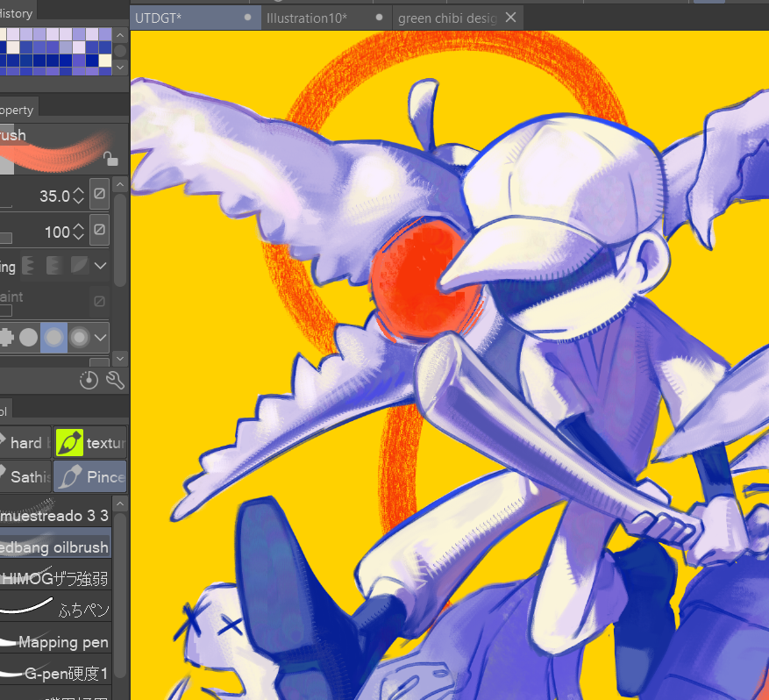Select the Sathis sub tool group
The image size is (769, 700).
pyautogui.click(x=25, y=476)
